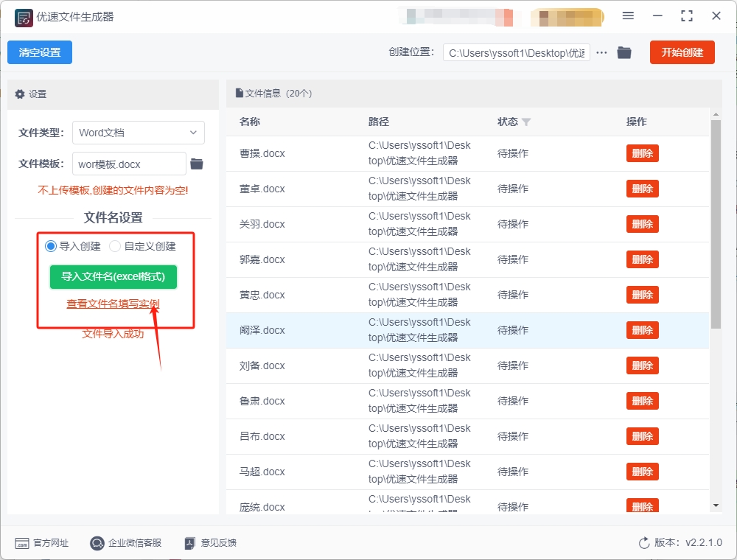Viewport: 737px width, 560px height.
Task: Delete the 曹操.docx row
Action: tap(642, 153)
